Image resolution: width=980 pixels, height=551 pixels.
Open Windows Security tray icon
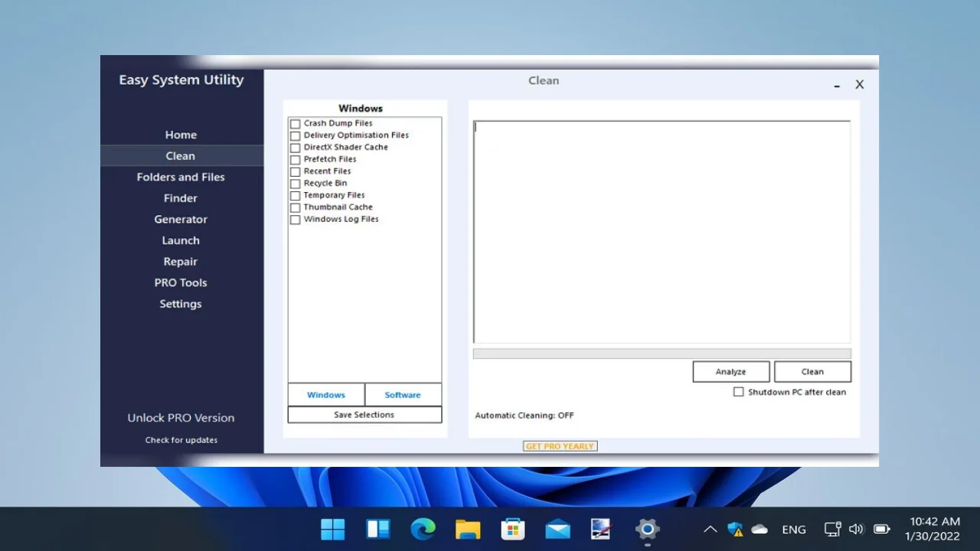pyautogui.click(x=735, y=529)
